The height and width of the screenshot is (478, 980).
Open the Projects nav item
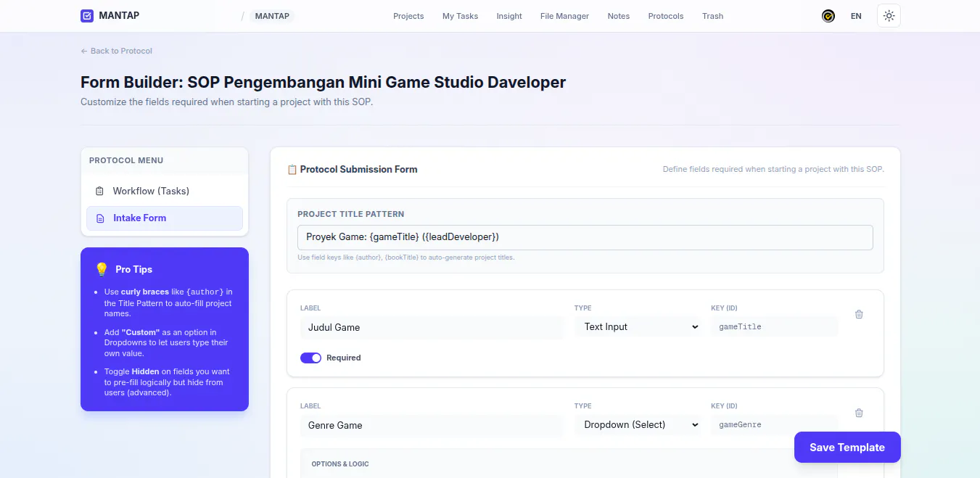tap(408, 16)
